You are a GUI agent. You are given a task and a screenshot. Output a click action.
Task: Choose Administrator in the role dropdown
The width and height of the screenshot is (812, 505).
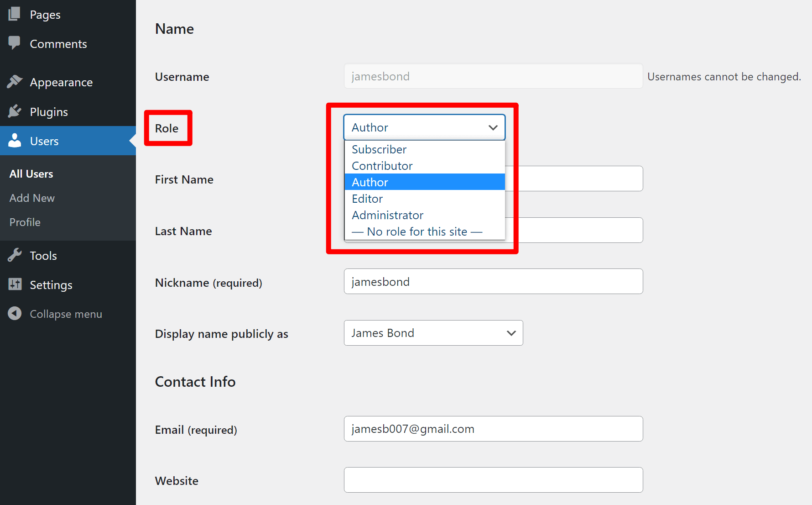(387, 215)
